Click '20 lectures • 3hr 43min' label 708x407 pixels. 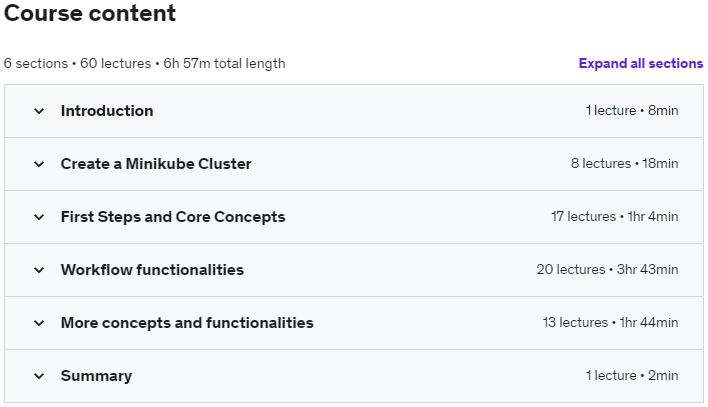[607, 270]
